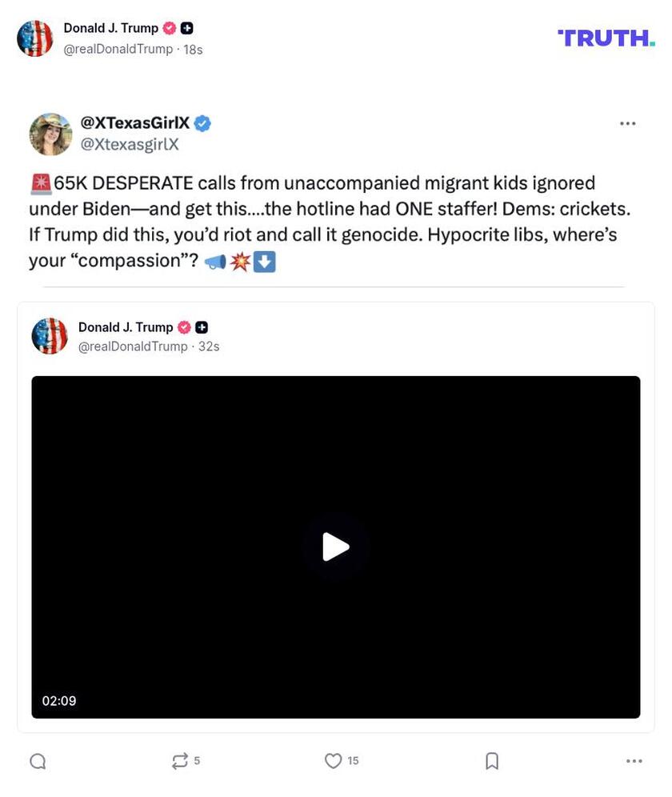
Task: Open the @realDonaldTrump handle in header
Action: tap(118, 50)
